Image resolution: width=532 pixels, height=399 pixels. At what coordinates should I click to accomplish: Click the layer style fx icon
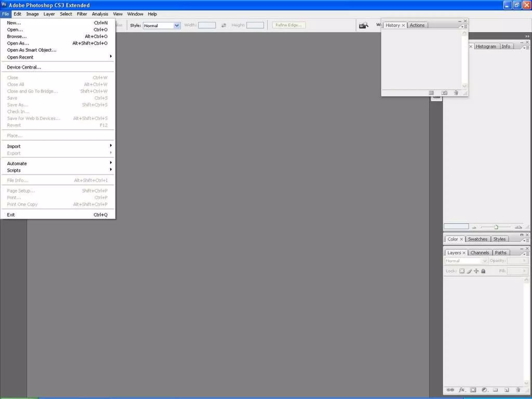coord(462,390)
